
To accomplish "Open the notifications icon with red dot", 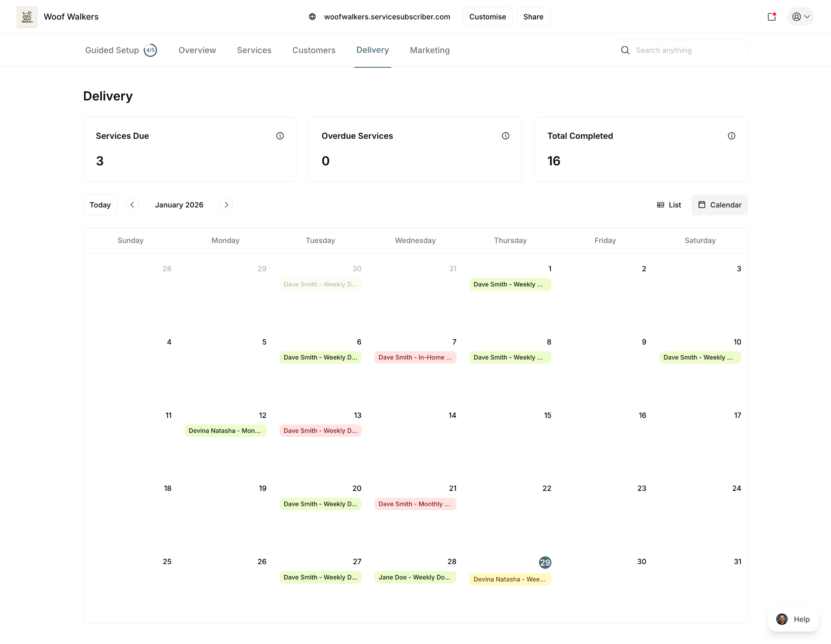I will point(771,17).
